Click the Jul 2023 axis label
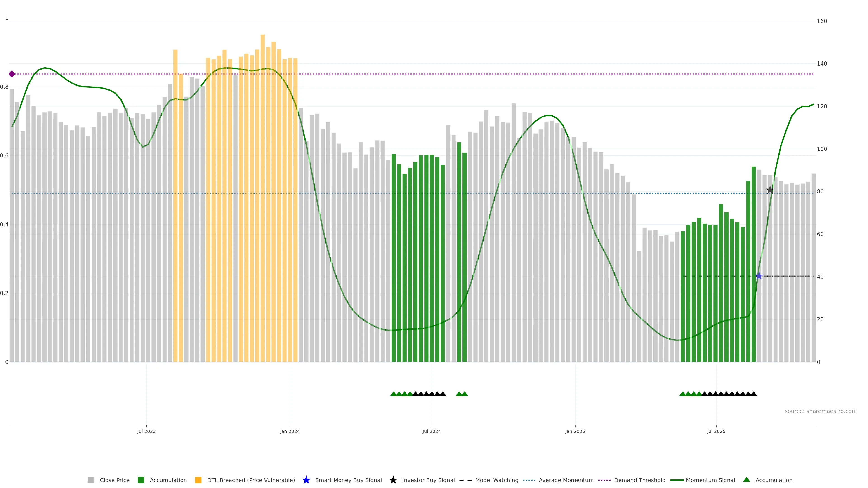Screen dimensions: 868x488 pyautogui.click(x=146, y=431)
